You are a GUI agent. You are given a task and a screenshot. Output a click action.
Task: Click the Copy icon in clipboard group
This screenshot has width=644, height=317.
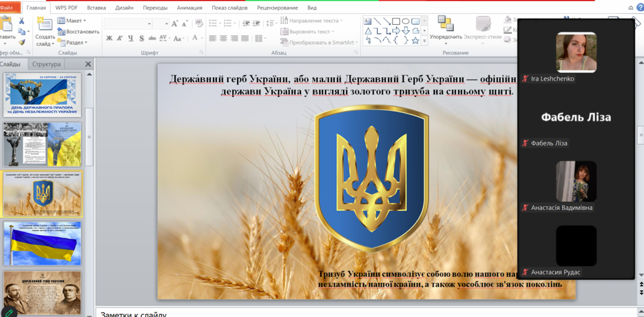click(21, 31)
